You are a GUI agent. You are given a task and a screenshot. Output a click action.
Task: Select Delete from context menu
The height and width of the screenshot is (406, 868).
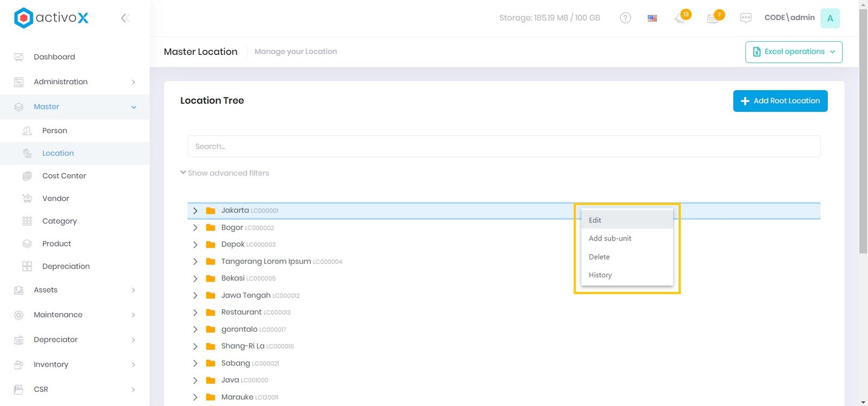pyautogui.click(x=599, y=257)
